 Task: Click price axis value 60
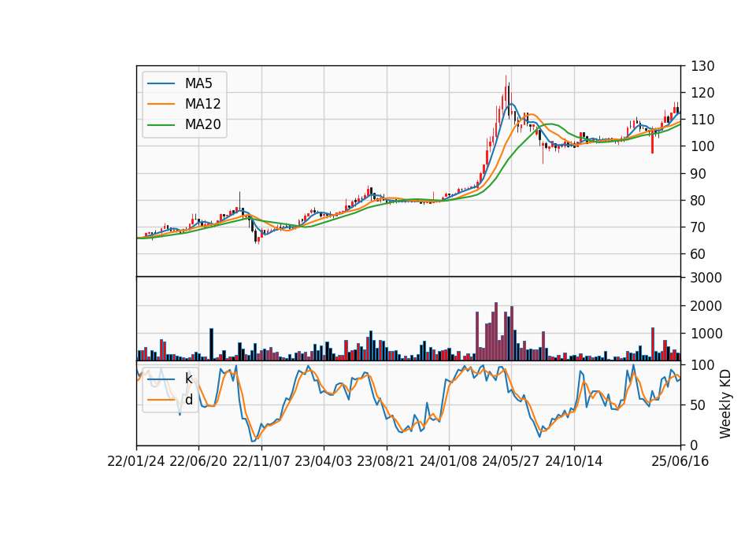tap(699, 254)
